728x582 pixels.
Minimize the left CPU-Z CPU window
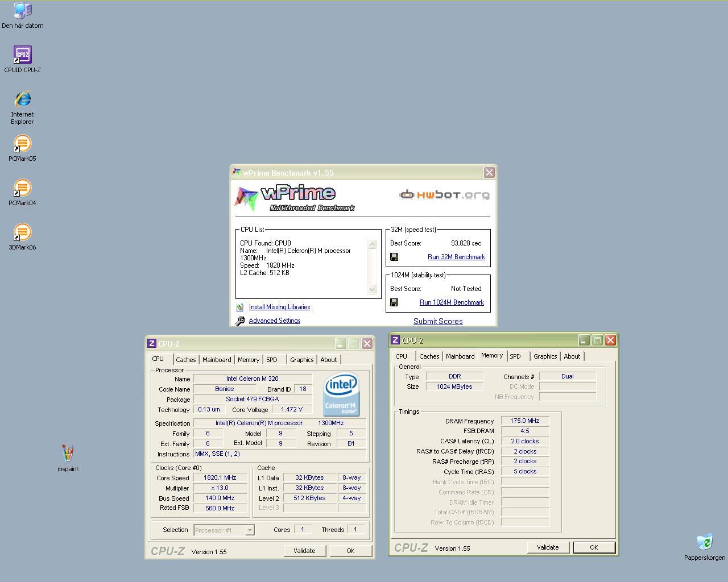click(340, 343)
